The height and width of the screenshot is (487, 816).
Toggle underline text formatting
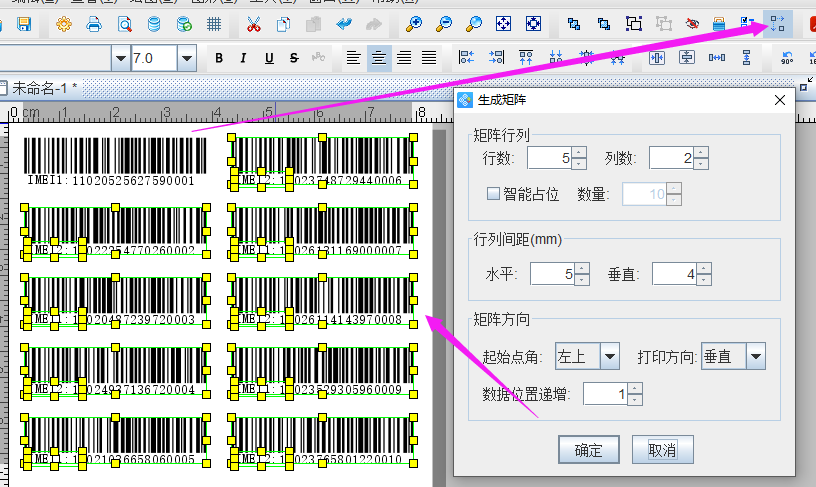coord(270,59)
